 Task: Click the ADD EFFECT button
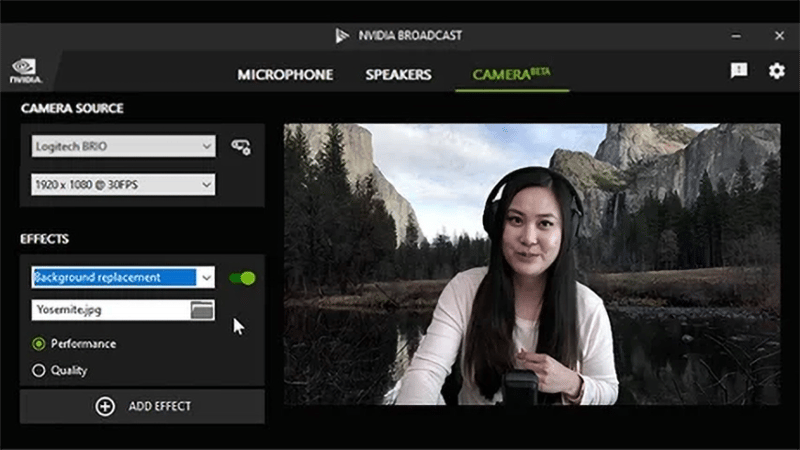tap(142, 406)
